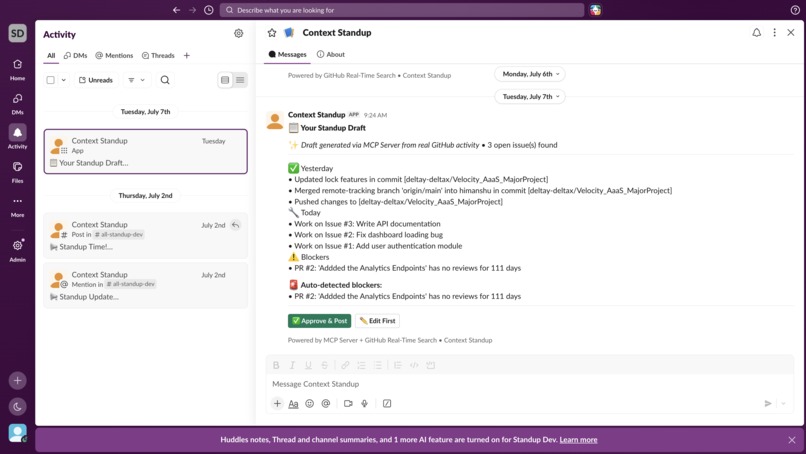The height and width of the screenshot is (454, 806).
Task: Click the Approve & Post button
Action: pyautogui.click(x=319, y=321)
